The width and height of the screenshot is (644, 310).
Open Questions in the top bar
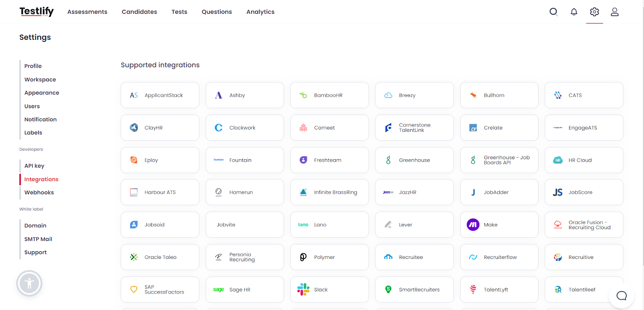tap(217, 12)
